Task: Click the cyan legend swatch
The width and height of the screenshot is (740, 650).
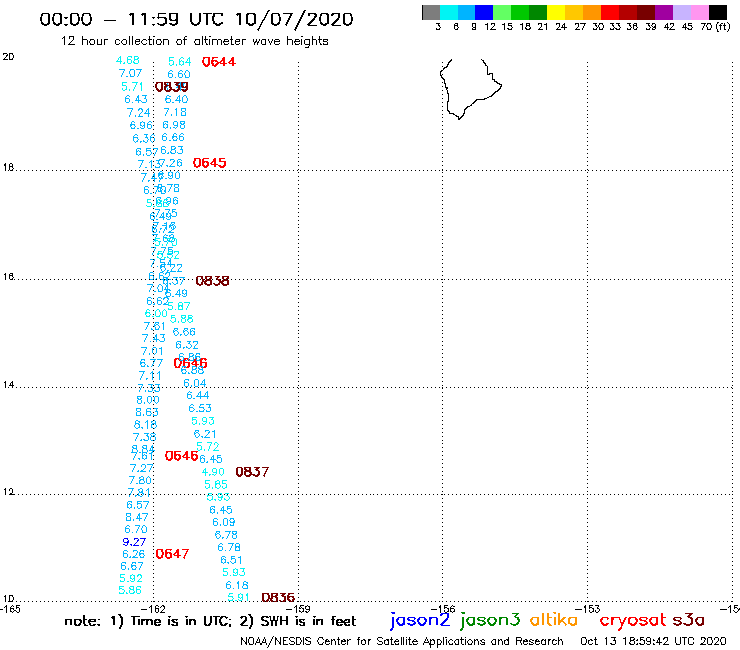Action: [x=448, y=12]
